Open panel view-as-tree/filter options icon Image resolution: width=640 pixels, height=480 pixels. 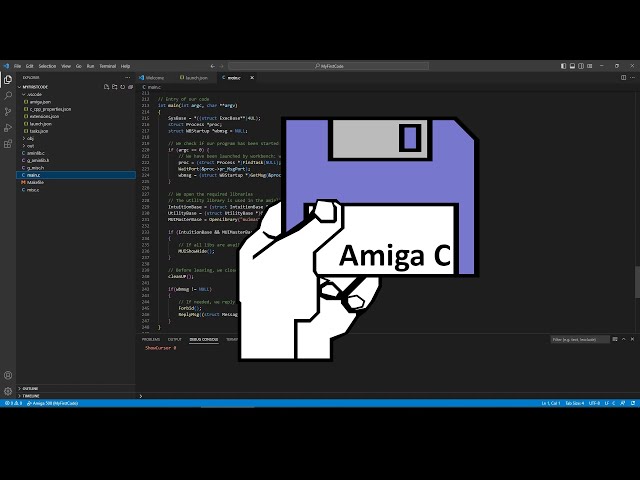point(615,339)
